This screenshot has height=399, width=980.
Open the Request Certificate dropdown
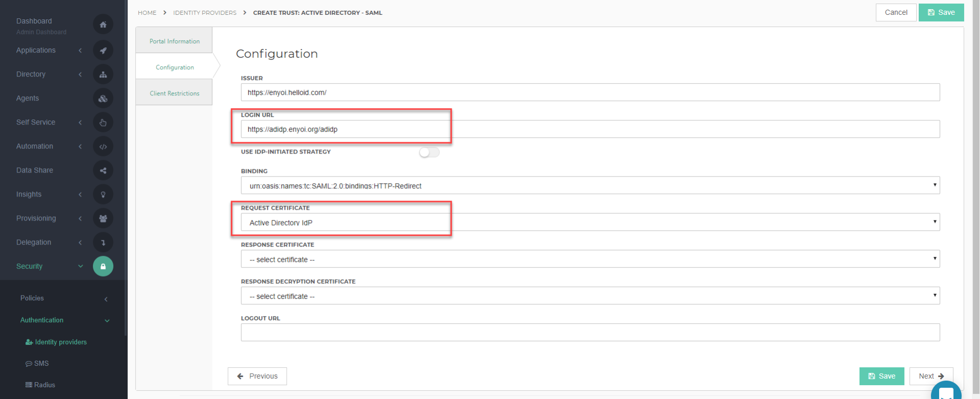point(590,222)
